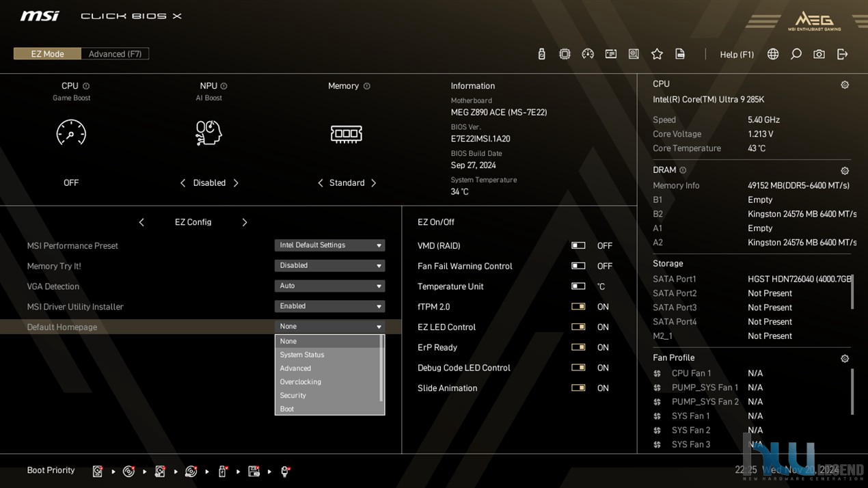Click the info icon beside DRAM
This screenshot has height=488, width=868.
(x=683, y=170)
